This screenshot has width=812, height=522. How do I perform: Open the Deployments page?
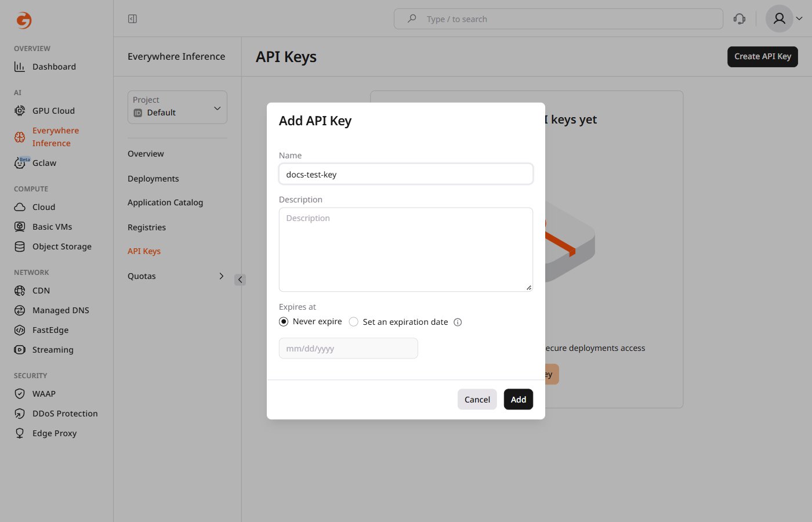[153, 179]
